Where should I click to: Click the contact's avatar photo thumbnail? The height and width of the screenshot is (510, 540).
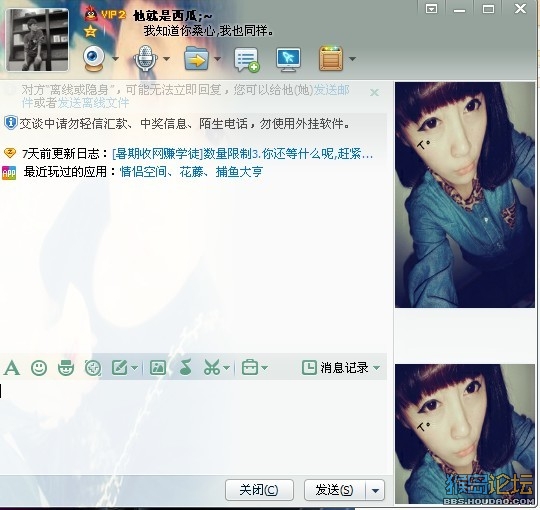(38, 40)
